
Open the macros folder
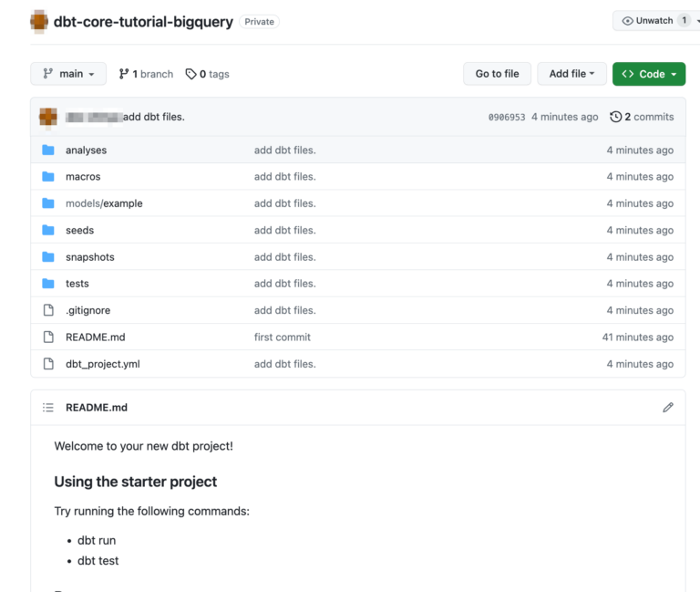(x=83, y=177)
